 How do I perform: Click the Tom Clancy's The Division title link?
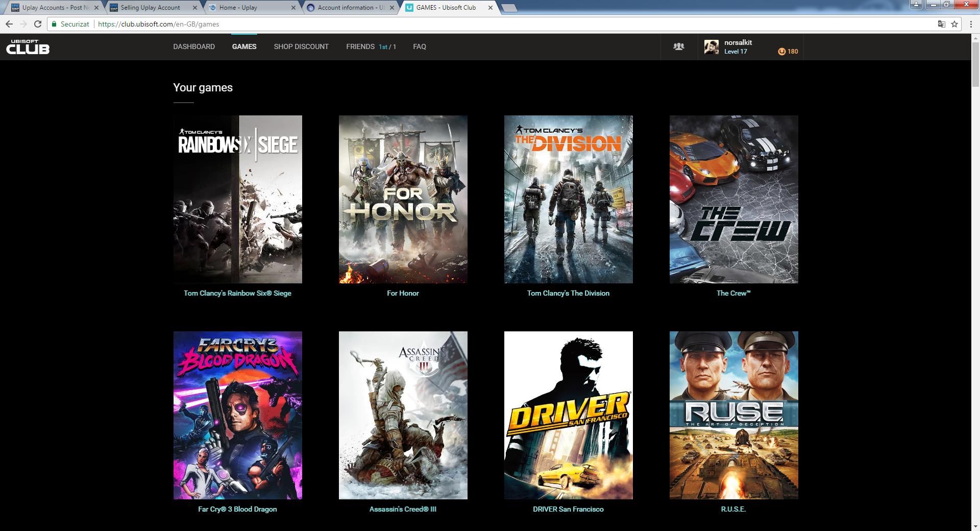click(x=569, y=293)
